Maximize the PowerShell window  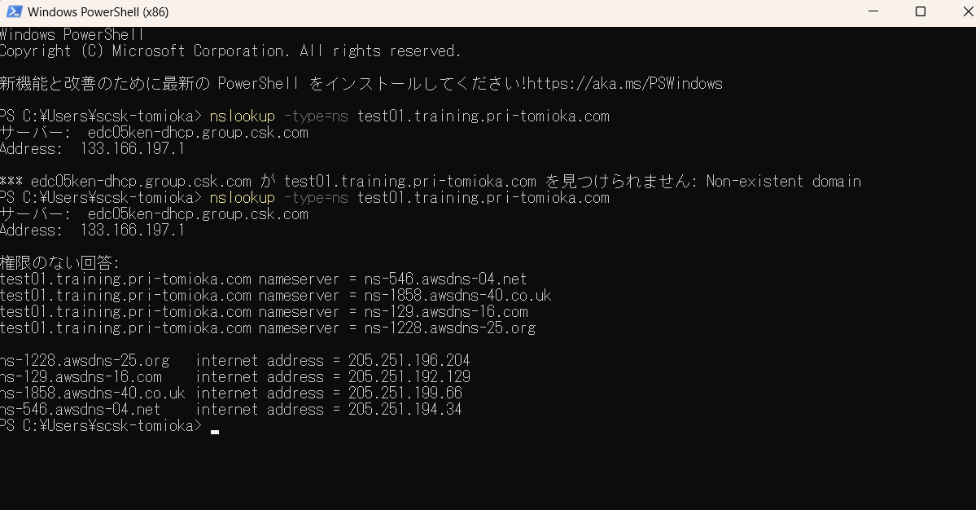pyautogui.click(x=921, y=12)
